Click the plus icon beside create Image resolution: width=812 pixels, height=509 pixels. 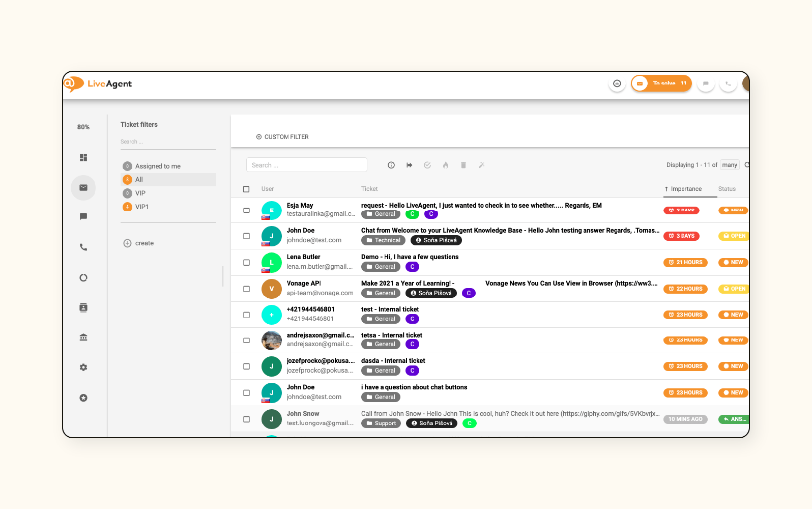pyautogui.click(x=128, y=243)
